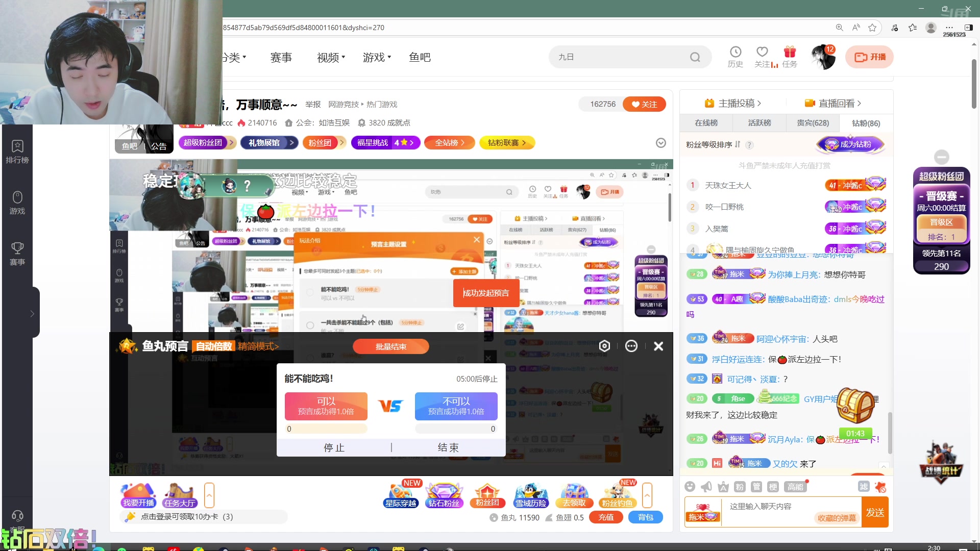980x551 pixels.
Task: Open the 星际穿越 rocket activity icon
Action: coord(401,495)
